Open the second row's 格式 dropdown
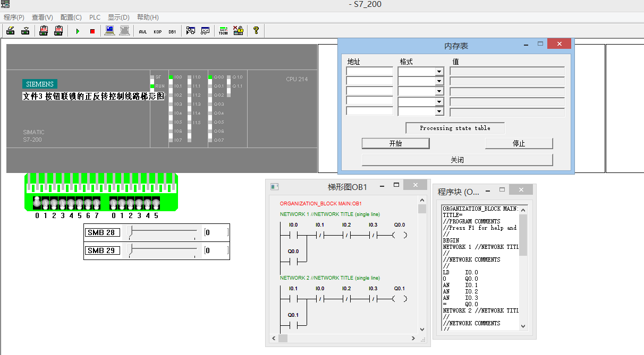Image resolution: width=644 pixels, height=355 pixels. tap(439, 81)
